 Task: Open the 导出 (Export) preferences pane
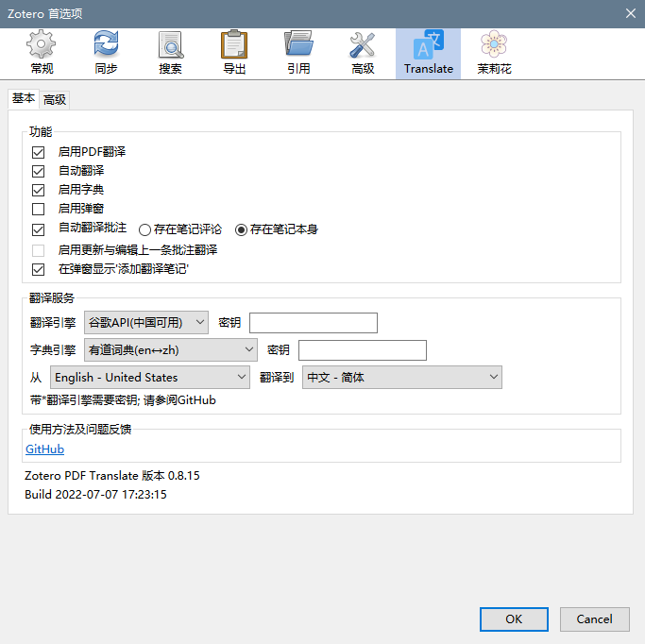click(x=234, y=53)
